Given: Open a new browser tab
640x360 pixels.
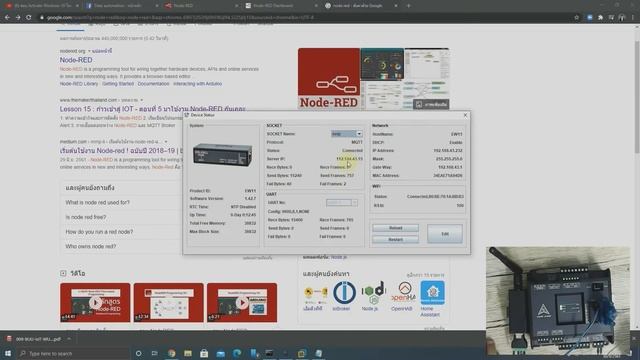Looking at the screenshot, I should (408, 6).
